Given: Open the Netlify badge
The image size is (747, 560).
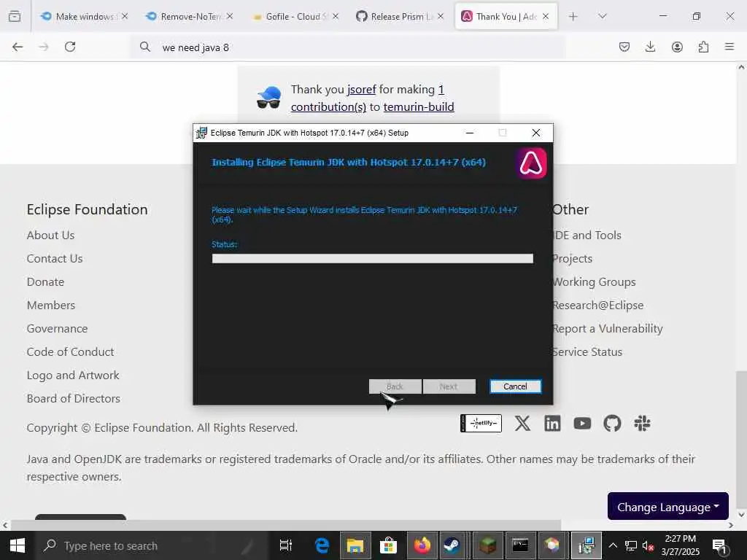Looking at the screenshot, I should (481, 424).
